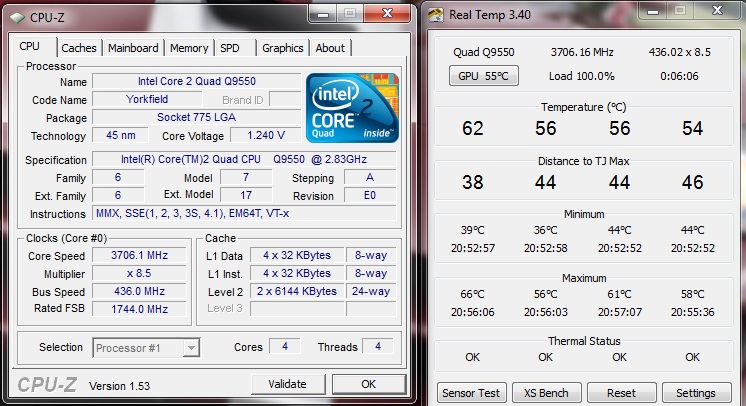Click the Specification field text
Screen dimensions: 746x406
[244, 159]
